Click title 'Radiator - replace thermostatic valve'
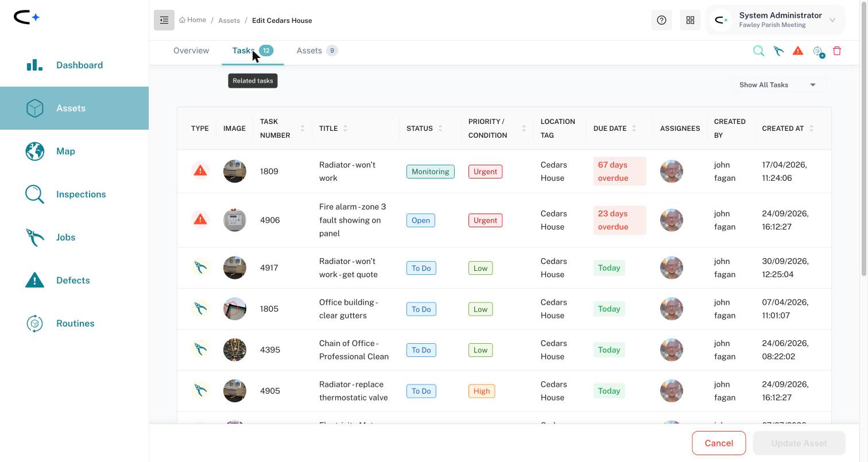The width and height of the screenshot is (868, 462). tap(353, 391)
